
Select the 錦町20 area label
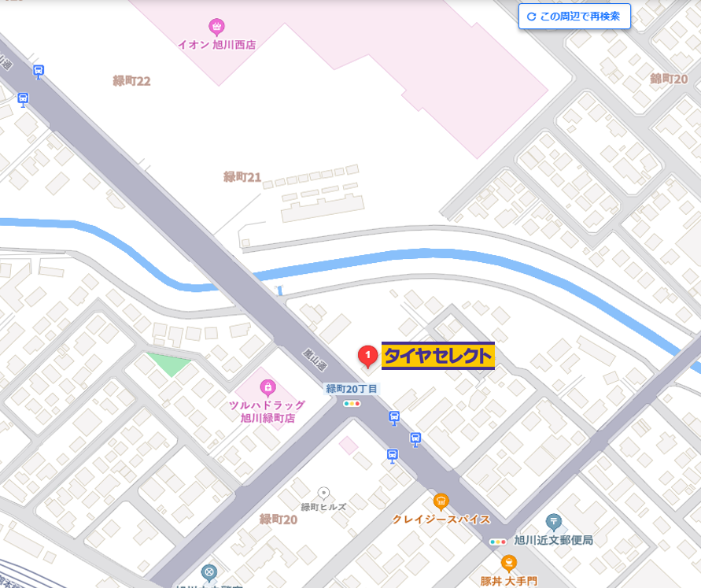(x=669, y=80)
